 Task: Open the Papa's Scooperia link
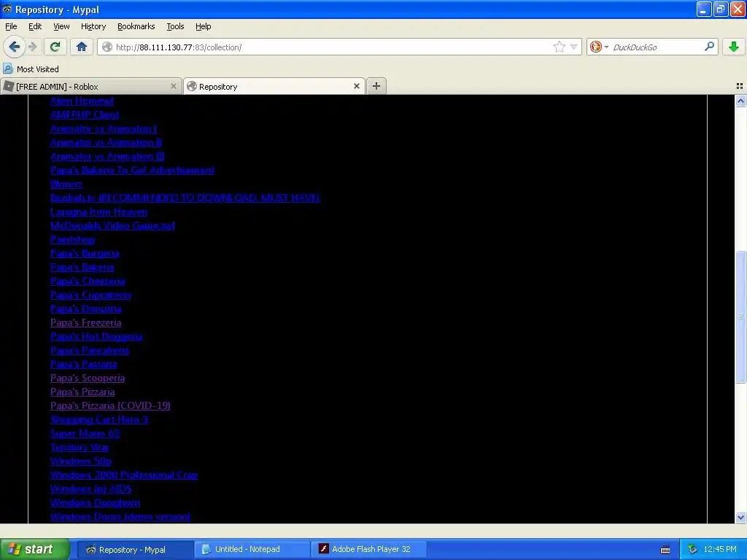pos(88,378)
